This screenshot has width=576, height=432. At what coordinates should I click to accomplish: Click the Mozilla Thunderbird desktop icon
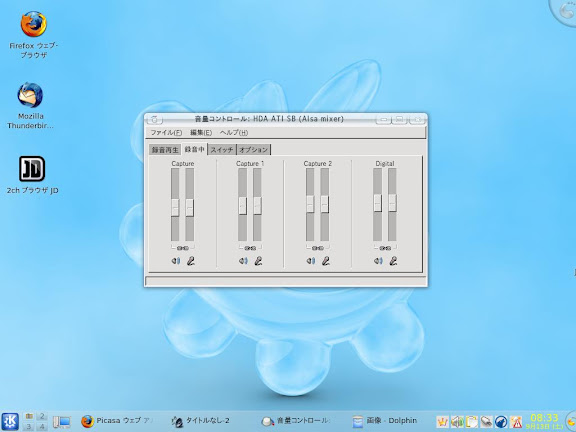30,106
